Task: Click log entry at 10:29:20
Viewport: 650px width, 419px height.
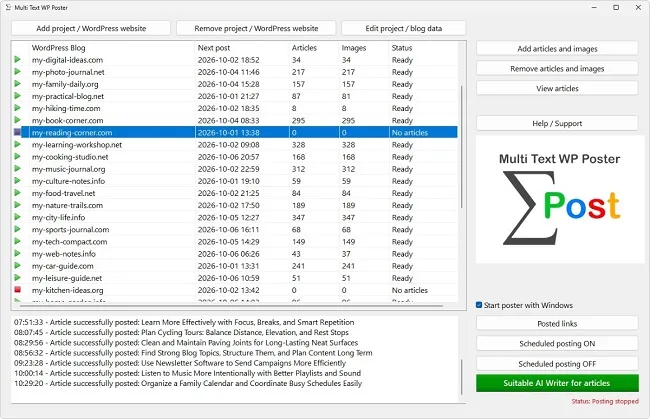Action: point(188,383)
